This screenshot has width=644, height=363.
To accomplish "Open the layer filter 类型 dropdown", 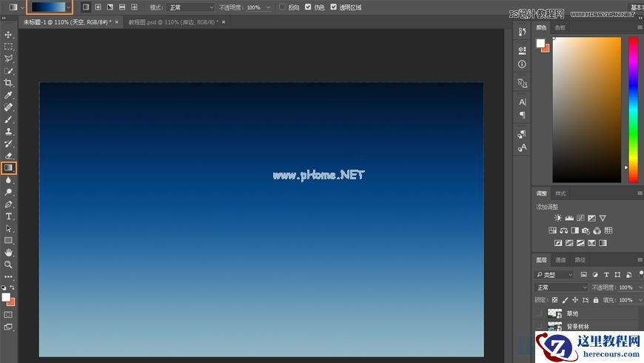I will tap(554, 275).
